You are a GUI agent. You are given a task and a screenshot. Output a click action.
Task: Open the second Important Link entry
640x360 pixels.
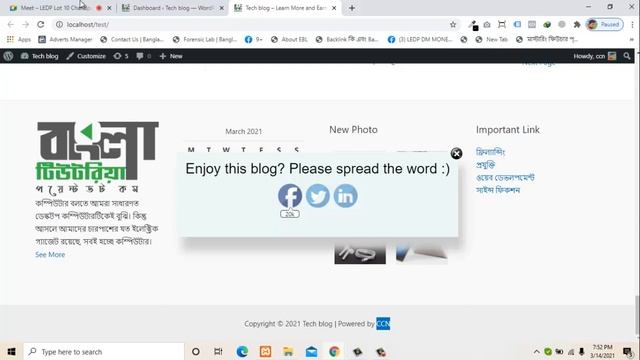[485, 165]
